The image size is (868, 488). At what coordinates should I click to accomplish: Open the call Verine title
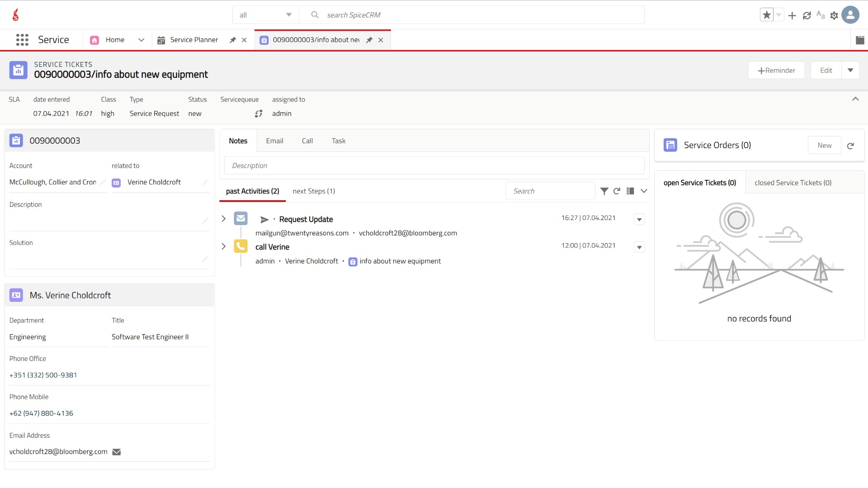272,247
